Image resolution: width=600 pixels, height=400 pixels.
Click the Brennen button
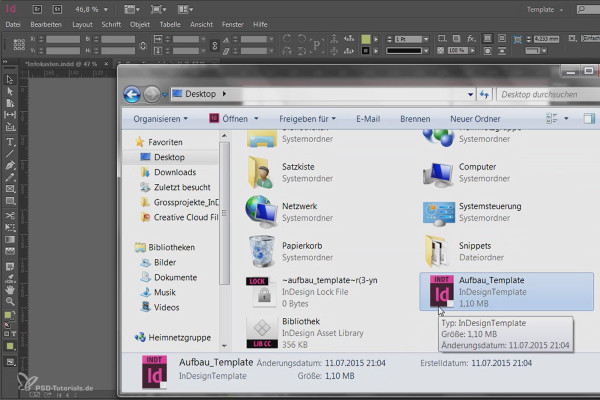[415, 119]
